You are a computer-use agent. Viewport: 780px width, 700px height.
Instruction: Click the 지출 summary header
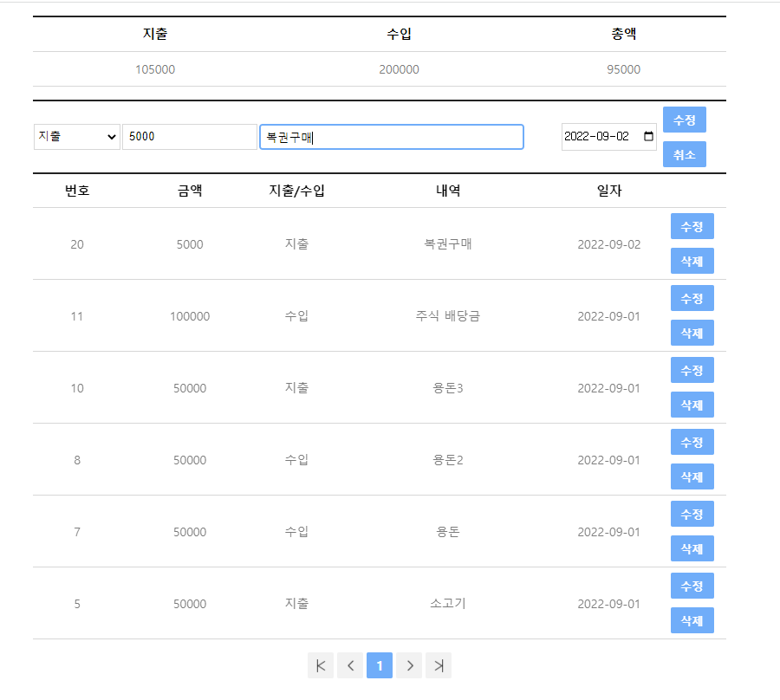(x=155, y=34)
